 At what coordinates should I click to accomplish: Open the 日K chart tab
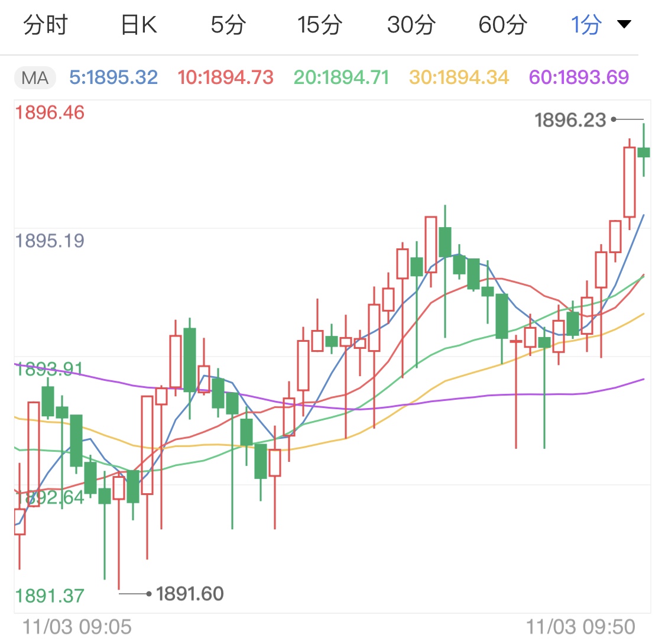pyautogui.click(x=139, y=25)
